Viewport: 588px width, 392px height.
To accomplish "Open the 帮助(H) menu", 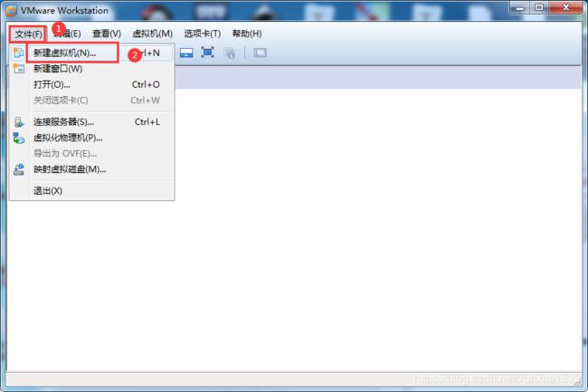I will click(247, 33).
